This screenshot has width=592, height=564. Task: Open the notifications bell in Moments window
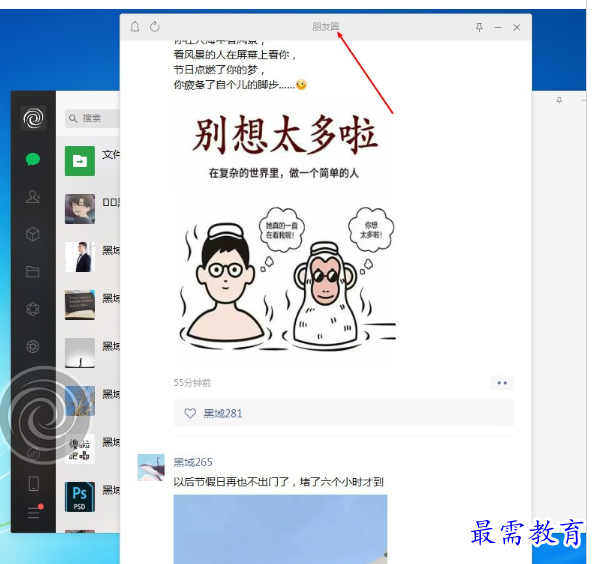[135, 27]
